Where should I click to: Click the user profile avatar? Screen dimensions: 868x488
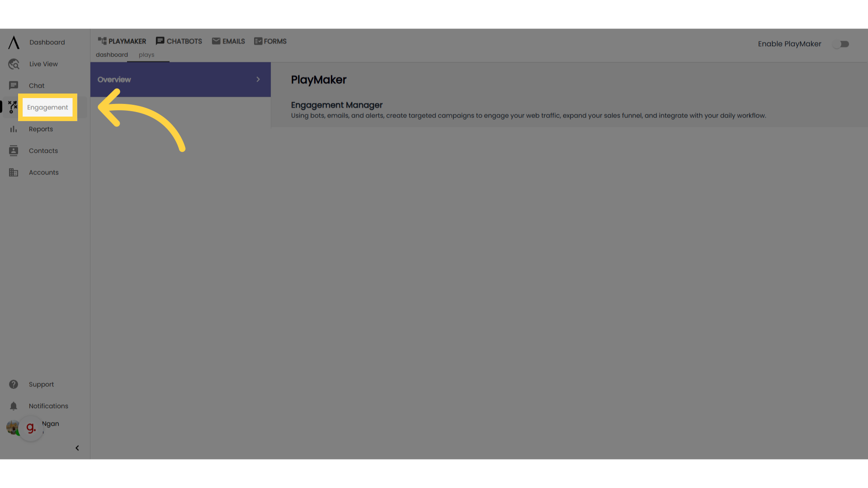point(13,427)
